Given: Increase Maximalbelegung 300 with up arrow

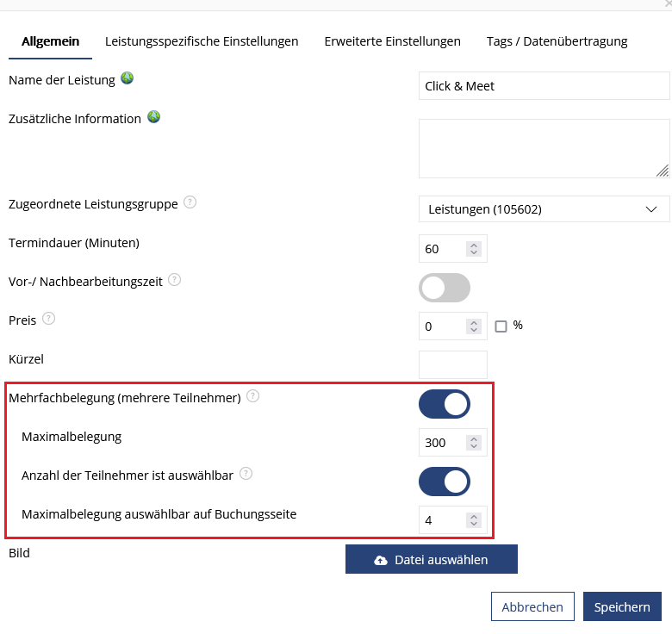Looking at the screenshot, I should coord(474,439).
